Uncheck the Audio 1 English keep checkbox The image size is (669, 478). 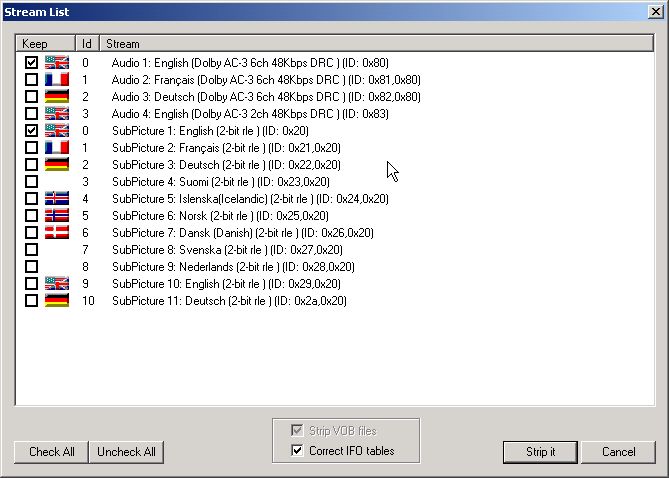point(31,62)
